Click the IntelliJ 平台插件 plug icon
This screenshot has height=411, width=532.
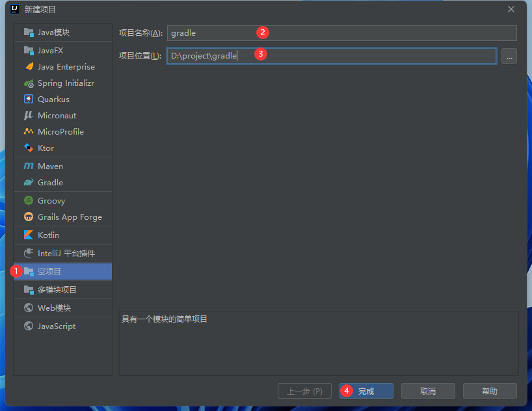pyautogui.click(x=29, y=253)
